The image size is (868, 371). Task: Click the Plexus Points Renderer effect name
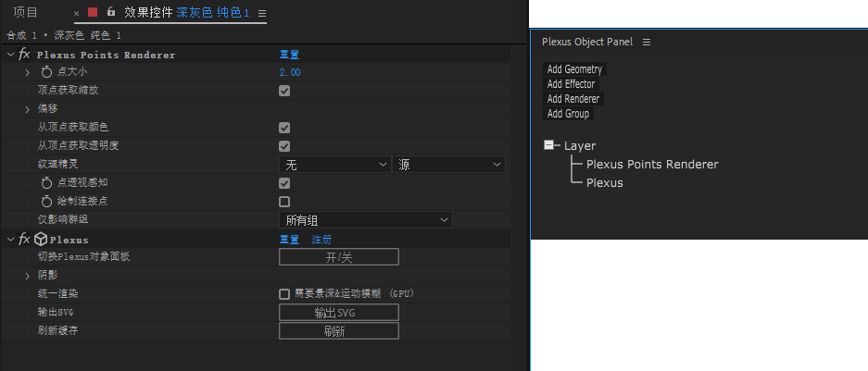point(106,55)
